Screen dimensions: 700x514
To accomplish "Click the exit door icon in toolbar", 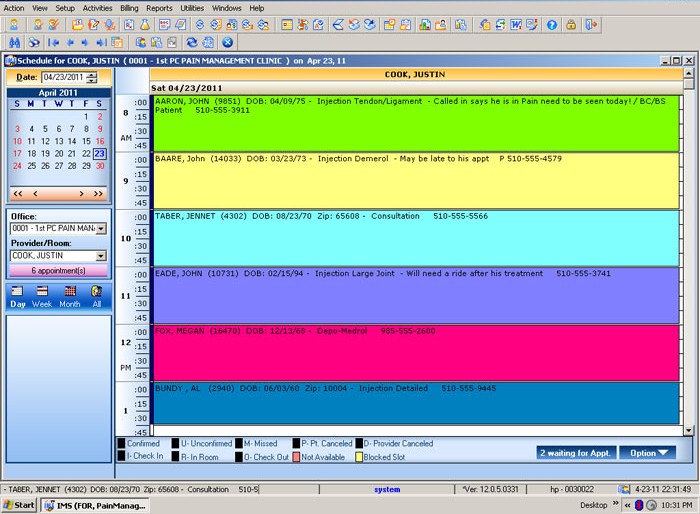I will pyautogui.click(x=589, y=25).
